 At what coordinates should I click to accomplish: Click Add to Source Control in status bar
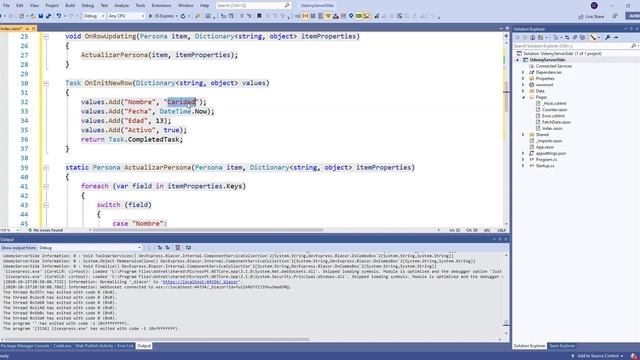(x=598, y=356)
